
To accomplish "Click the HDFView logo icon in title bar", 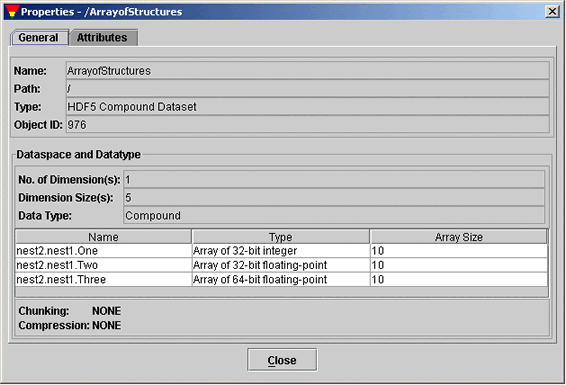I will (x=12, y=12).
